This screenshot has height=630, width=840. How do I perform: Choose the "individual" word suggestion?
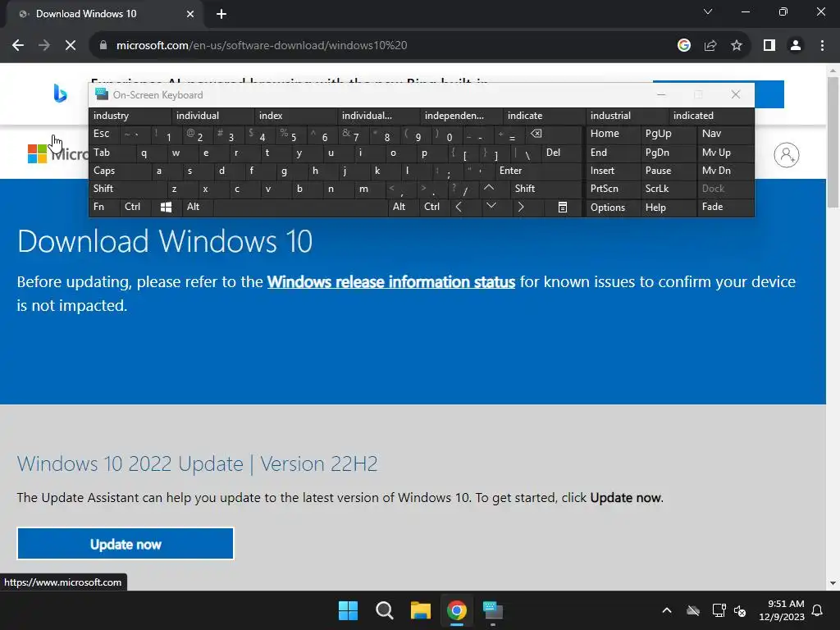[x=213, y=116]
